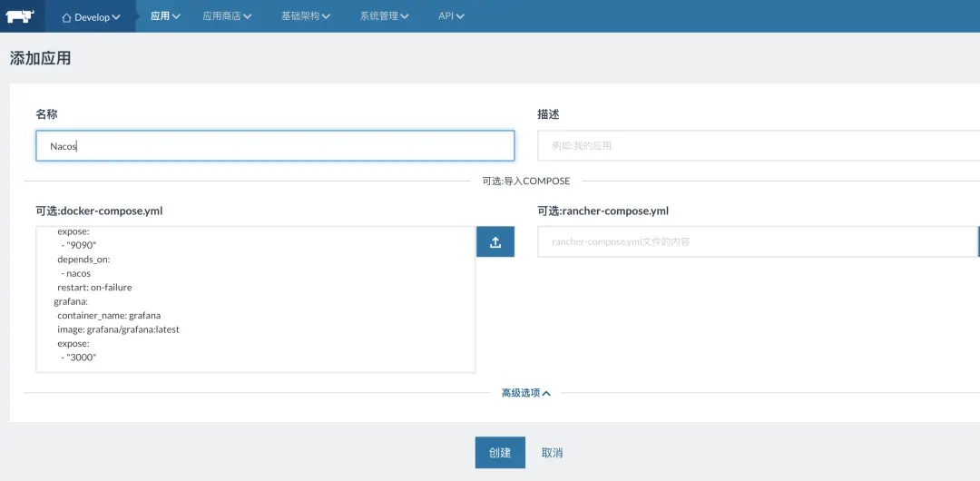Click the '- "9090"' port line
Image resolution: width=980 pixels, height=481 pixels.
(x=79, y=245)
